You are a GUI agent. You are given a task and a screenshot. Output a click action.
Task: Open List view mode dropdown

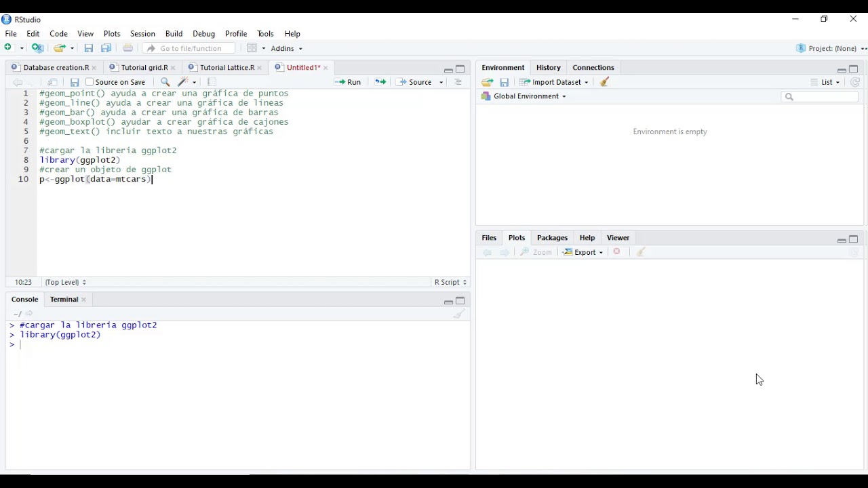825,82
